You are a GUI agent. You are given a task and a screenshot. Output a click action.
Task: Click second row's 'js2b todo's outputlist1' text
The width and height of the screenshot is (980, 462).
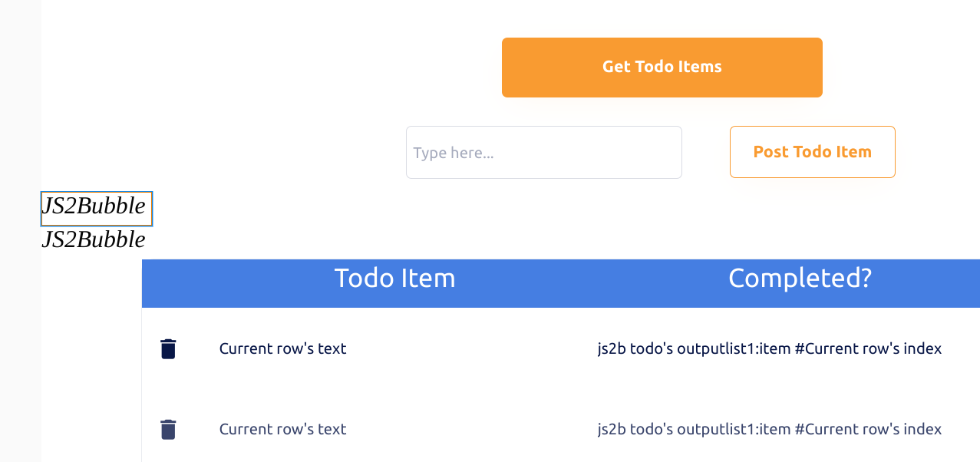769,429
